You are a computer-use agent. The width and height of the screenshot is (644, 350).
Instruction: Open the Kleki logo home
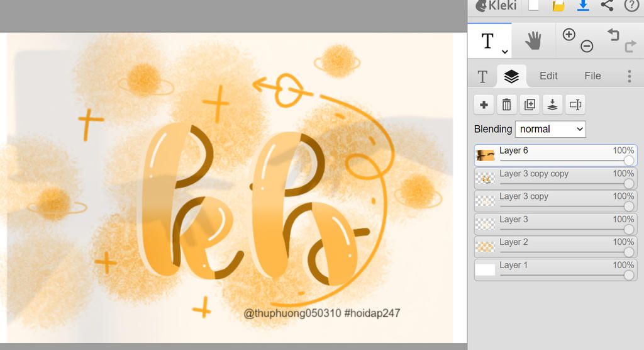[496, 6]
